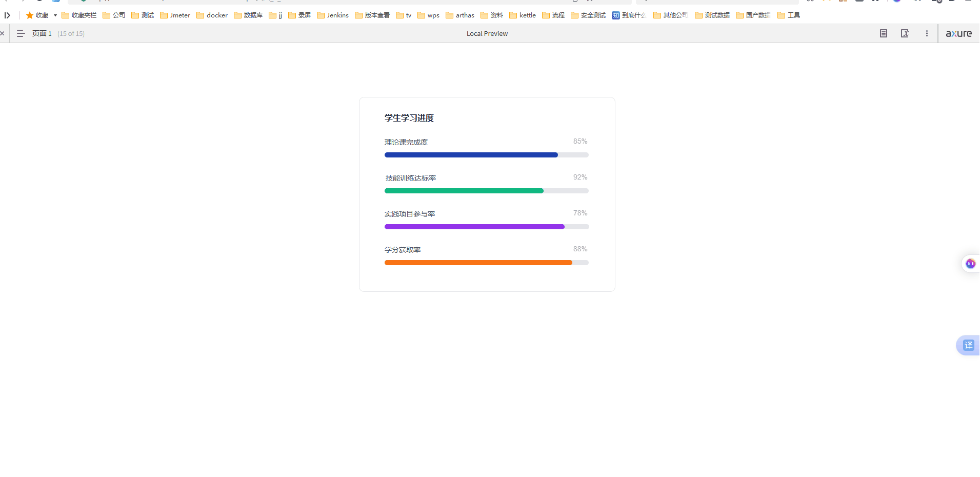Image resolution: width=980 pixels, height=477 pixels.
Task: Close the Axure sidebar with the X
Action: tap(2, 33)
